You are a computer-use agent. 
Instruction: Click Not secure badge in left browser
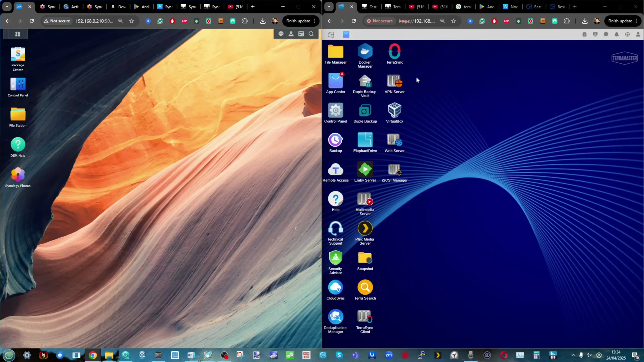click(x=57, y=21)
